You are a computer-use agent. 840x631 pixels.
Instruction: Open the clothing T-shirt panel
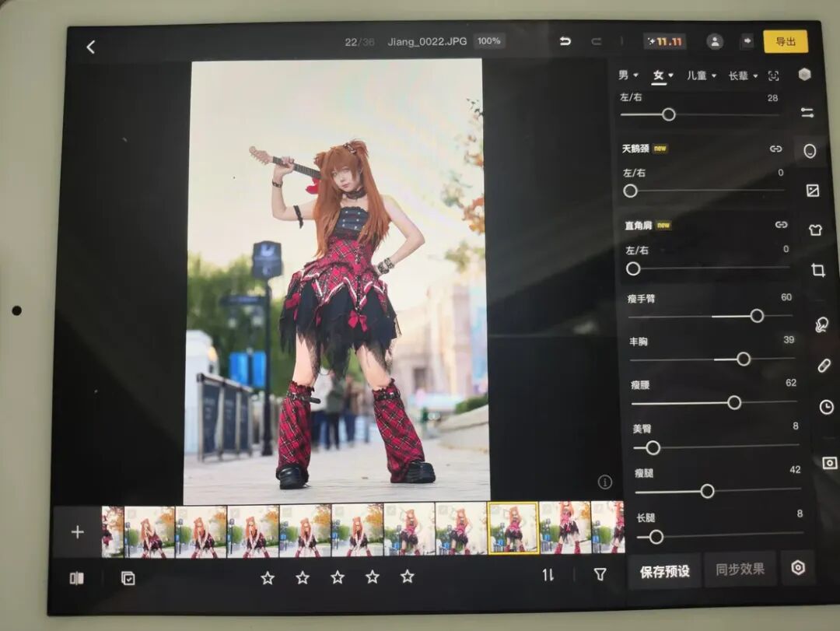(x=815, y=230)
